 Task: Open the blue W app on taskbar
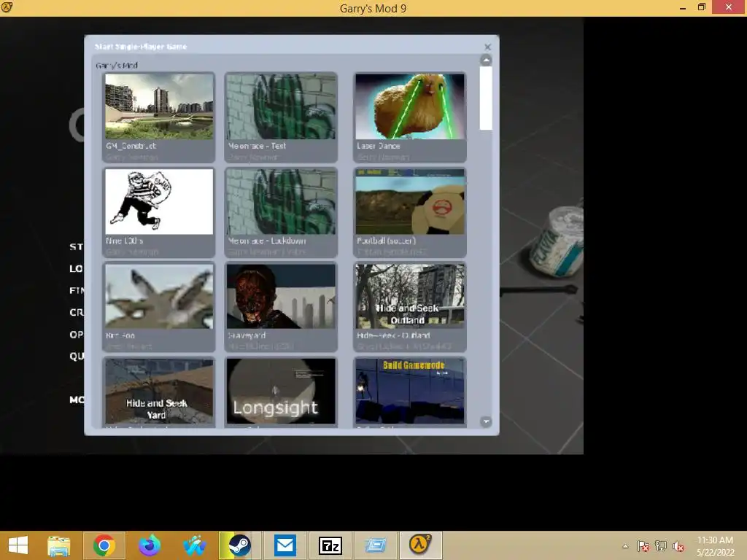click(x=194, y=545)
